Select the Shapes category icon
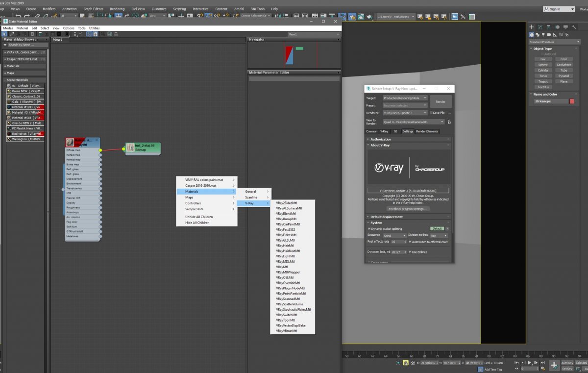 coord(538,35)
